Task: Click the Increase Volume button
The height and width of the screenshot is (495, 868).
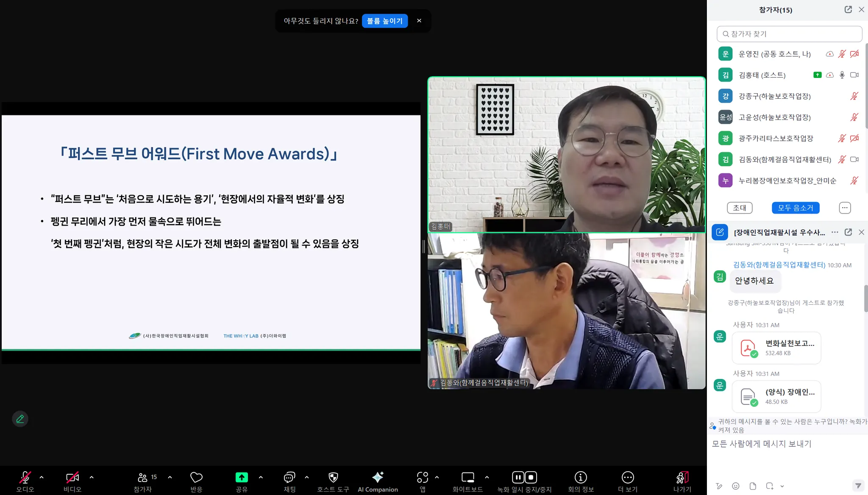Action: click(x=384, y=21)
